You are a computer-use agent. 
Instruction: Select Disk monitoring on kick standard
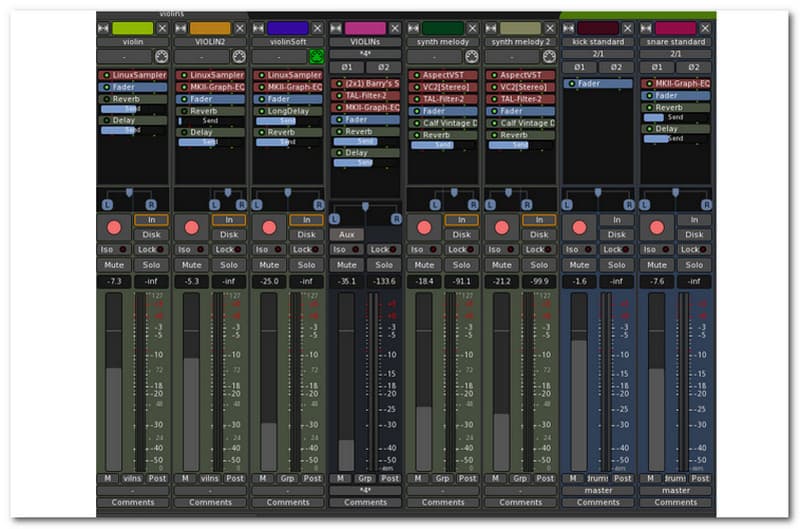617,235
